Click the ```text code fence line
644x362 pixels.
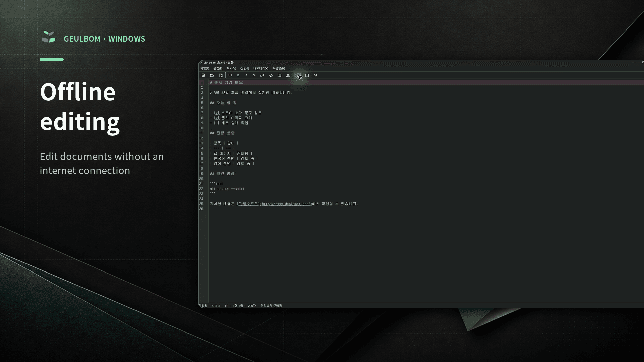pyautogui.click(x=217, y=184)
